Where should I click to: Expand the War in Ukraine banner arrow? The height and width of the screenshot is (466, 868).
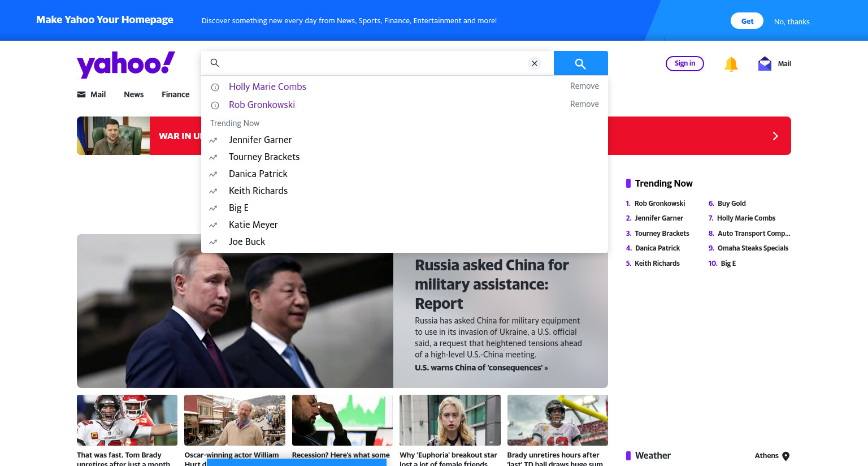775,136
